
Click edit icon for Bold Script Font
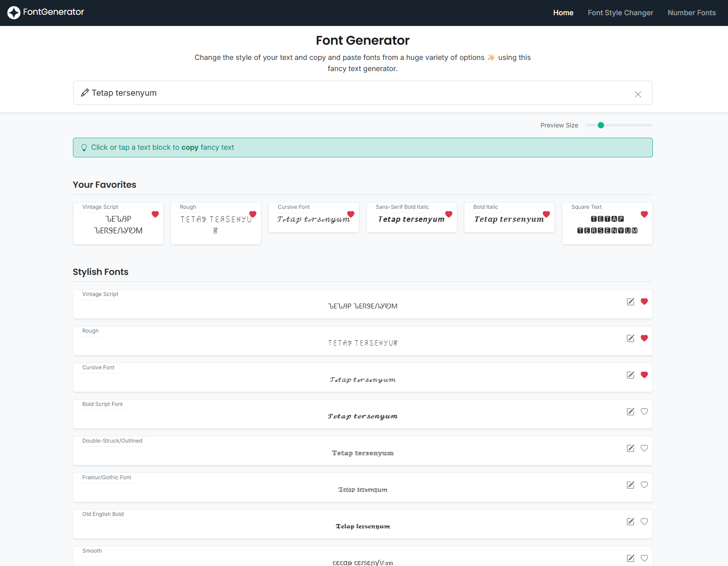pyautogui.click(x=630, y=412)
